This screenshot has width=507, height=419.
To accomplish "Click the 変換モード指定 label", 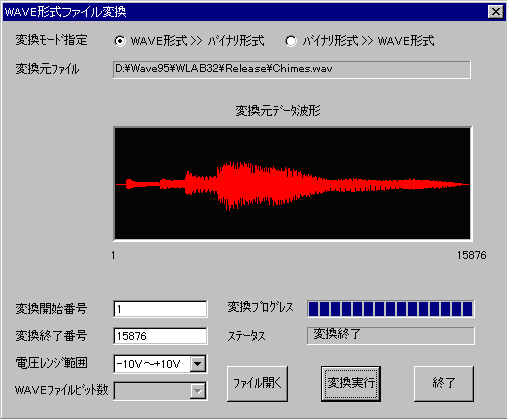I will click(x=51, y=40).
